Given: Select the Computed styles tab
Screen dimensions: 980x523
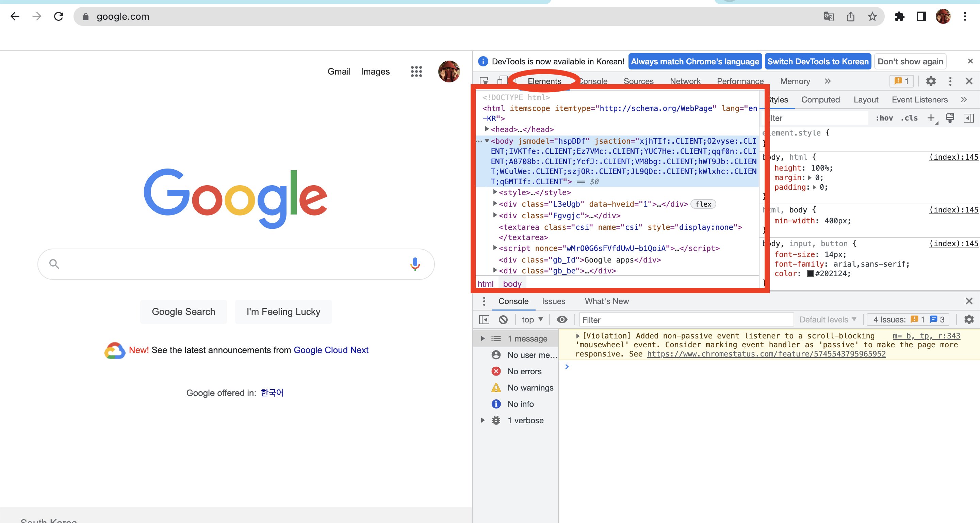Looking at the screenshot, I should coord(820,99).
